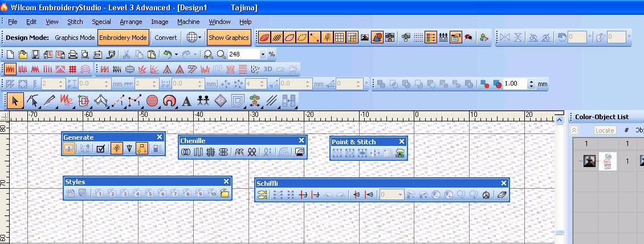Click the zoom percentage field showing 248

[x=243, y=54]
